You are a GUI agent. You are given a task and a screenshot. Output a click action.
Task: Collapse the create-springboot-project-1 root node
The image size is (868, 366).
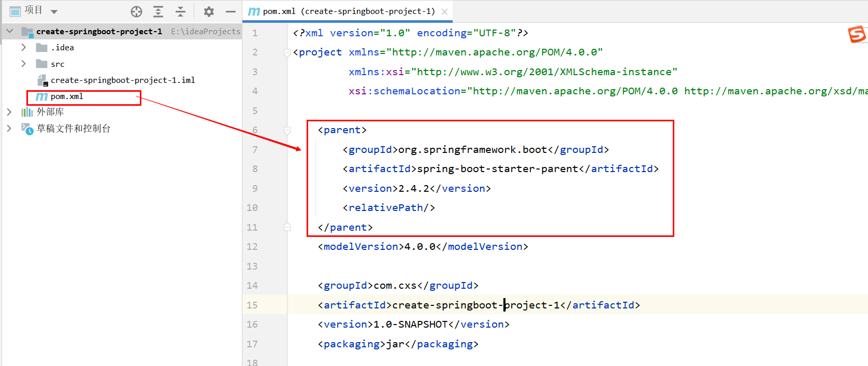9,31
